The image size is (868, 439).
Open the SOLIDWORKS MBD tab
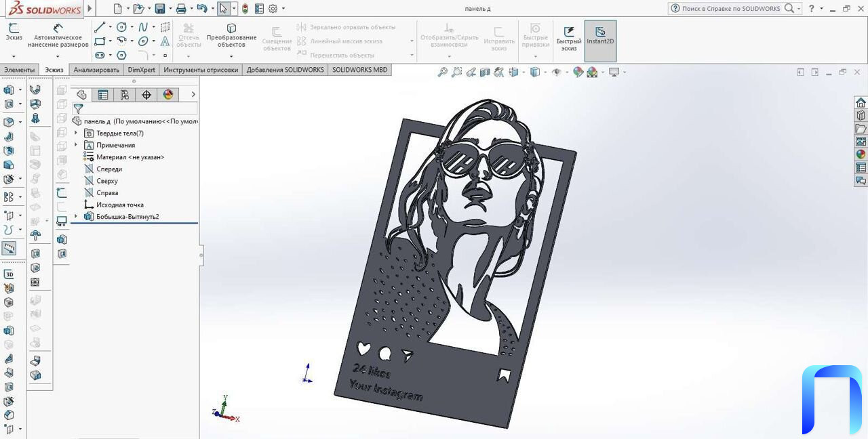[x=360, y=70]
